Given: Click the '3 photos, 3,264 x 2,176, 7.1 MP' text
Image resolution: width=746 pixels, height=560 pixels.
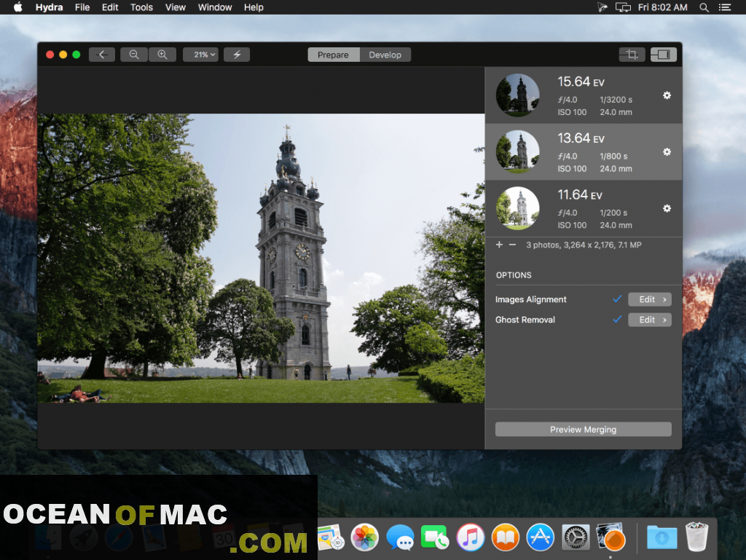Looking at the screenshot, I should tap(584, 245).
